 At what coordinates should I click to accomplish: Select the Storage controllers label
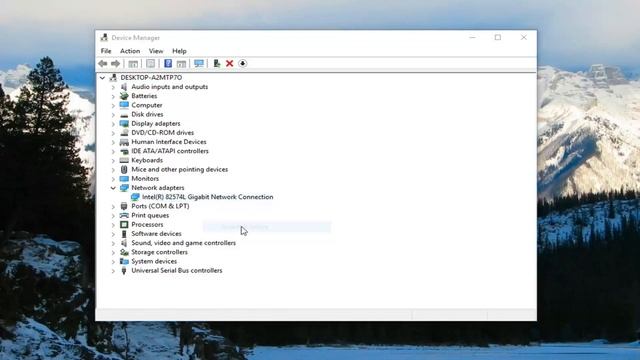tap(159, 252)
